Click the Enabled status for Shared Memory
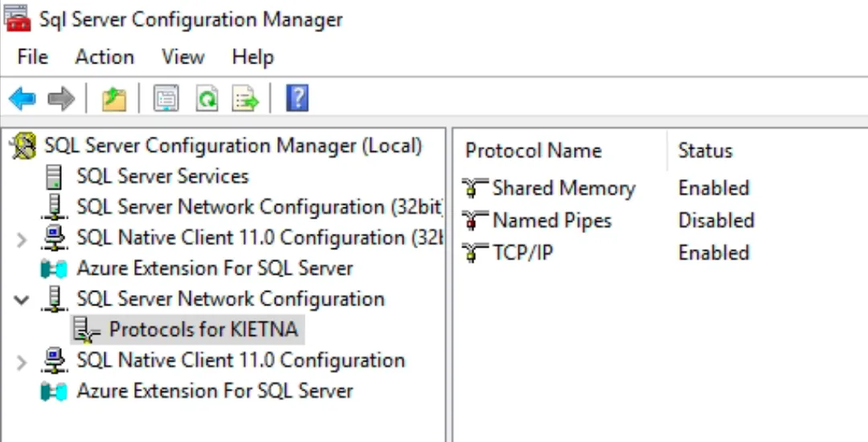The height and width of the screenshot is (442, 868). click(x=714, y=189)
